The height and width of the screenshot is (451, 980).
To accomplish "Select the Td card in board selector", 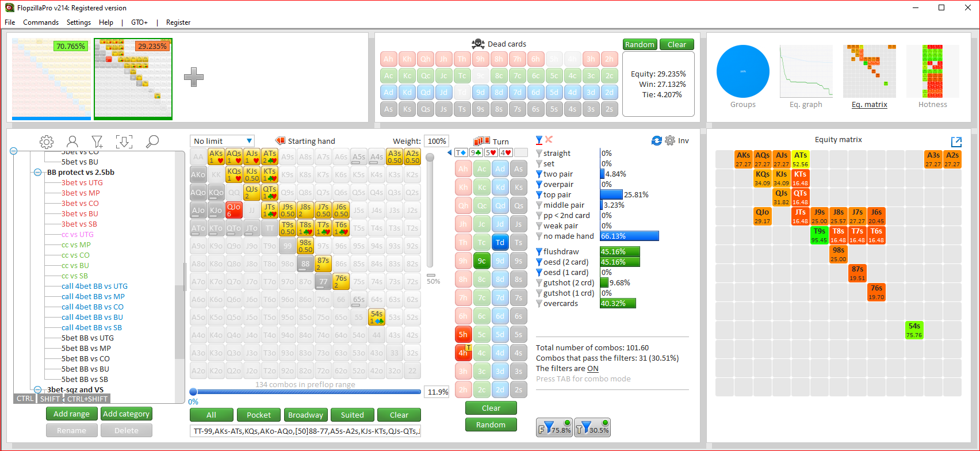I will pos(500,242).
